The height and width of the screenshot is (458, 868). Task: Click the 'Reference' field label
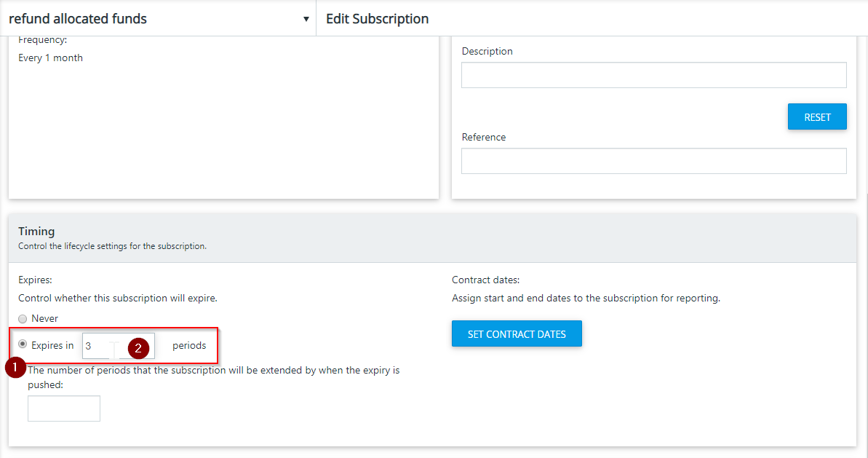tap(484, 137)
